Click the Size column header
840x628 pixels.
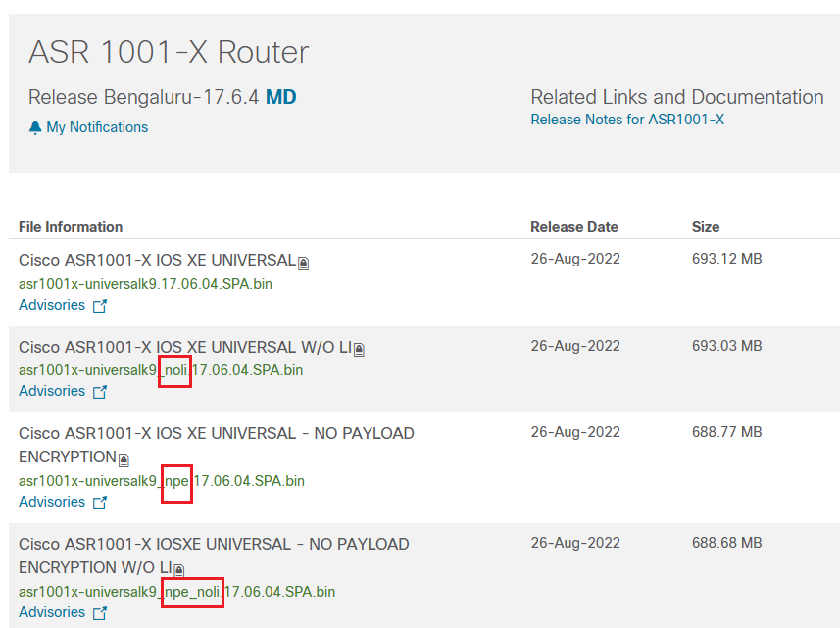click(x=706, y=227)
